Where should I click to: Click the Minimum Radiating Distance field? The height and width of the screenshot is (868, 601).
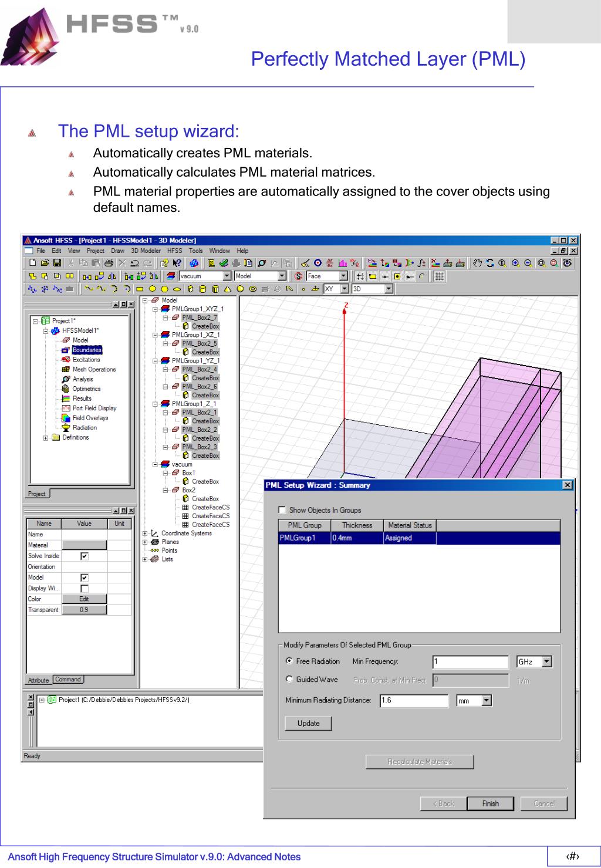tap(414, 700)
